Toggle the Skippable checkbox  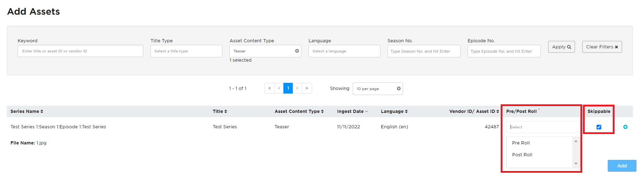[x=599, y=127]
